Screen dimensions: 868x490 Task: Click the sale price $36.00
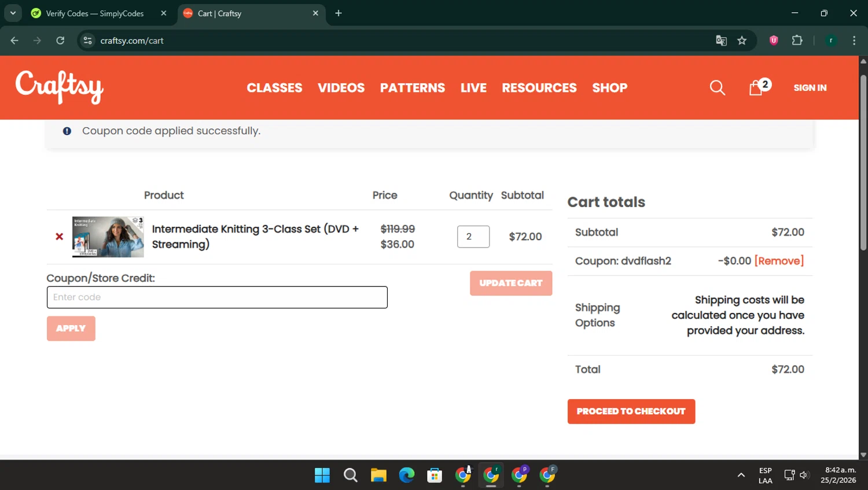tap(398, 244)
